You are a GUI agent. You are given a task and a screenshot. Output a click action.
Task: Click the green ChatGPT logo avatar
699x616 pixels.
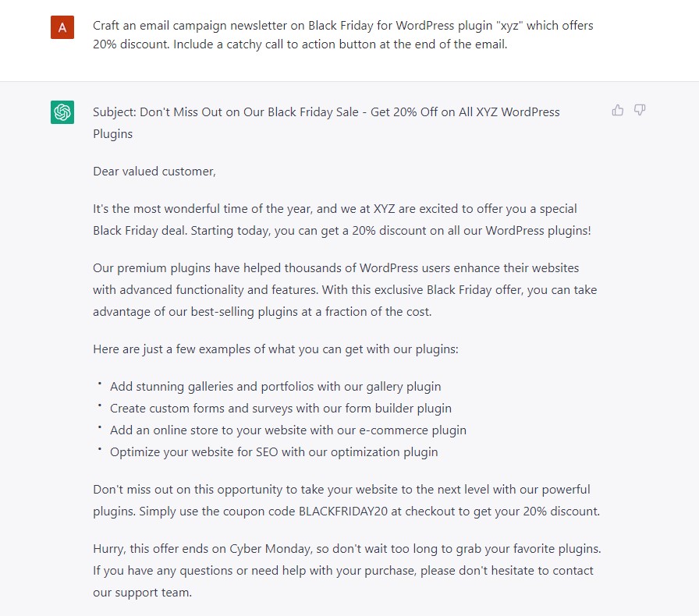62,112
